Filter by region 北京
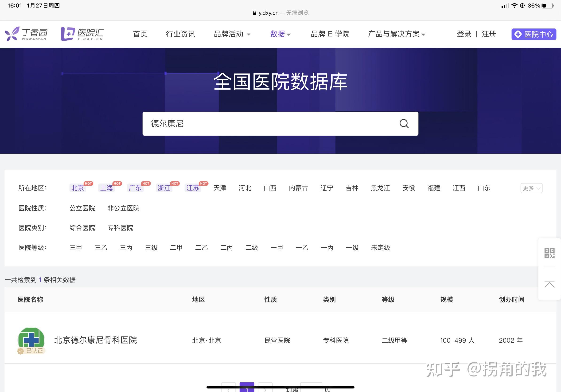 click(x=78, y=188)
